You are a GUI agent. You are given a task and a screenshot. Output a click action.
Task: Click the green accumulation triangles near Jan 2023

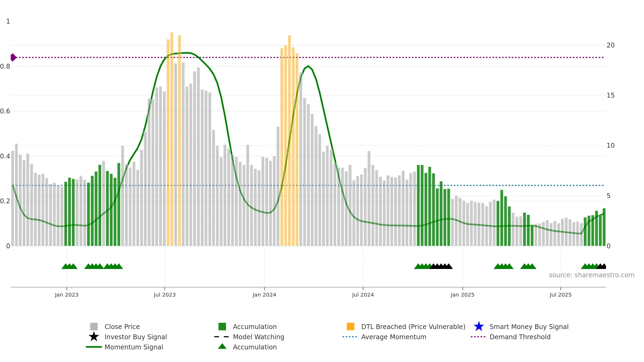pos(69,266)
